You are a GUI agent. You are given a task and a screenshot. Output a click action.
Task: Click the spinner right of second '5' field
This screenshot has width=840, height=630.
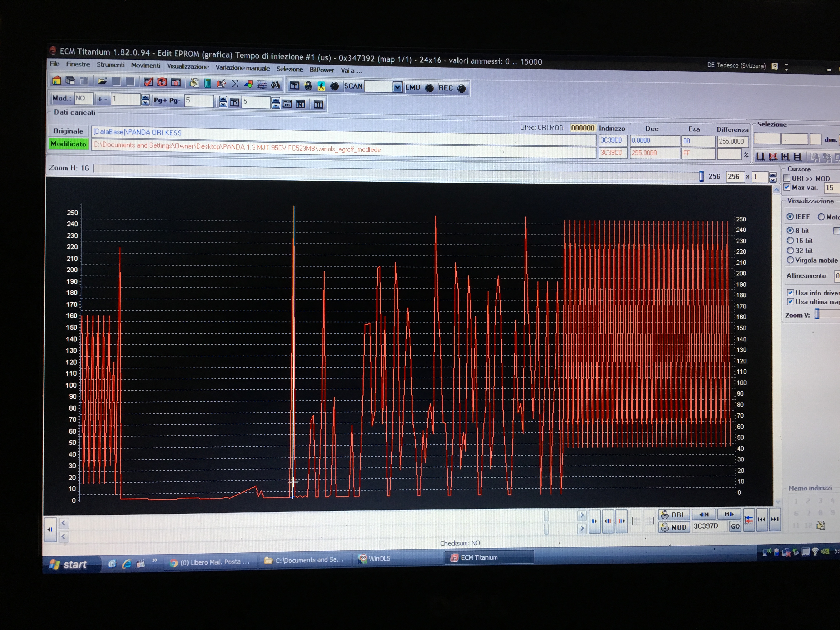click(276, 103)
